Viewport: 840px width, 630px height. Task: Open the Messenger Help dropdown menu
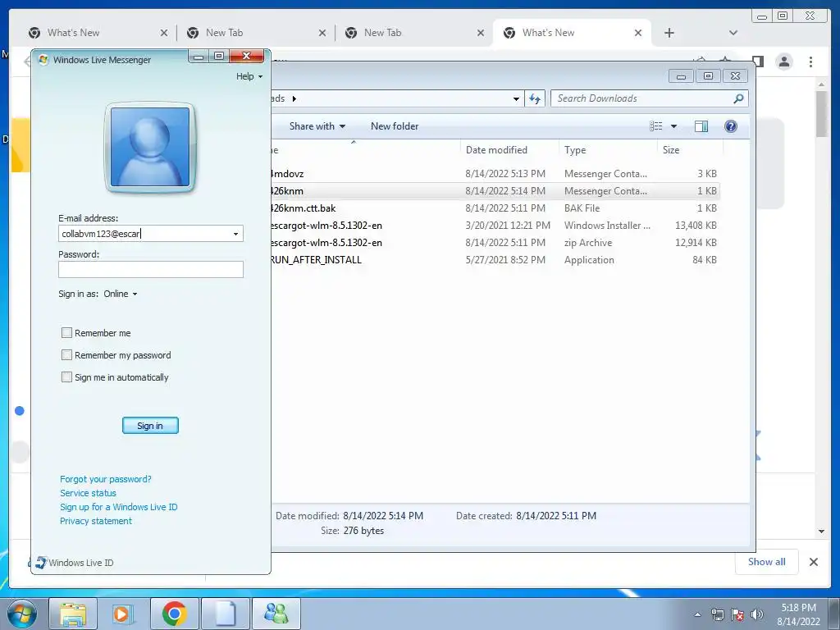coord(249,76)
